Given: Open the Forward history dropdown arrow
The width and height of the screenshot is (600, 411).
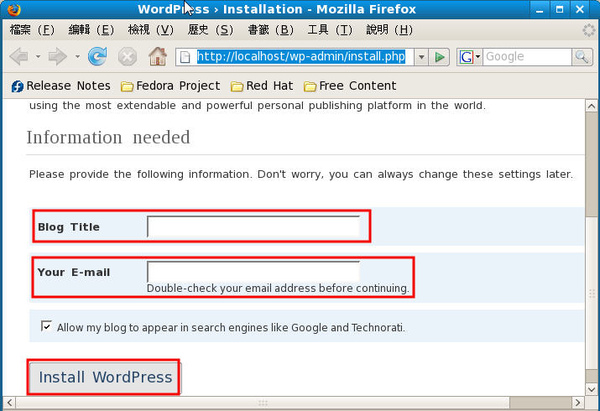Looking at the screenshot, I should tap(77, 57).
